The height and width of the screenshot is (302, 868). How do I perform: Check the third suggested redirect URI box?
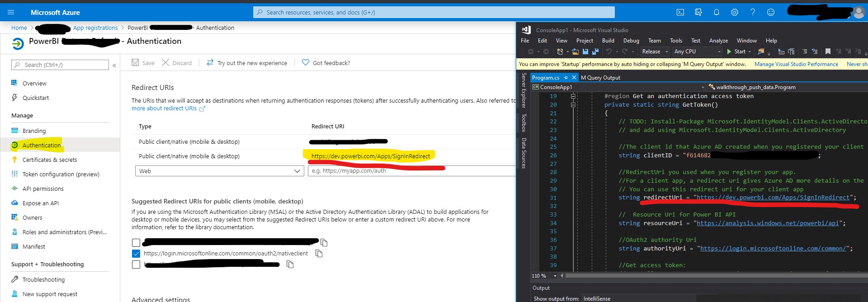coord(136,264)
